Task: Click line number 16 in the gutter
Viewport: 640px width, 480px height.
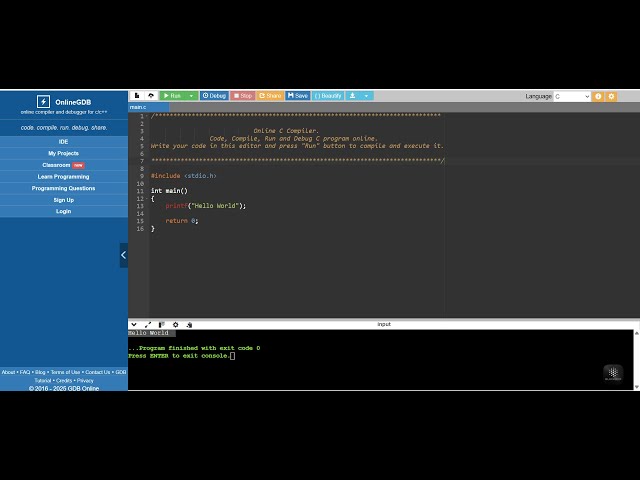Action: pos(140,229)
